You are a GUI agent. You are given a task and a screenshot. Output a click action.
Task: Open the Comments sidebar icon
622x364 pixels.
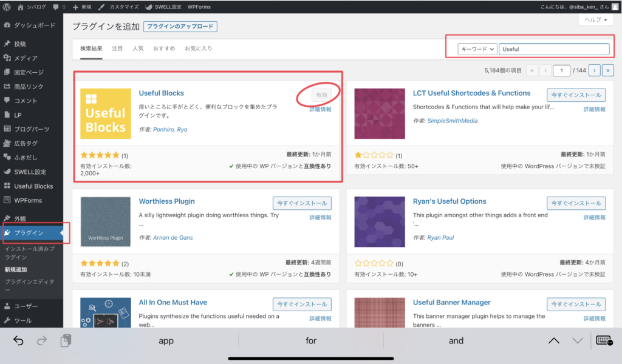7,101
